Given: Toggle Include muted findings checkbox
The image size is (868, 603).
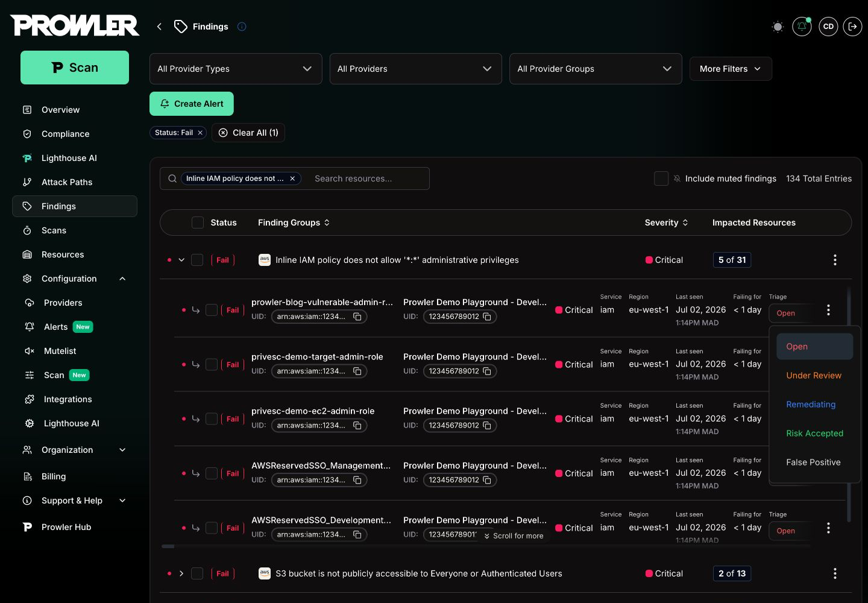Looking at the screenshot, I should click(661, 178).
